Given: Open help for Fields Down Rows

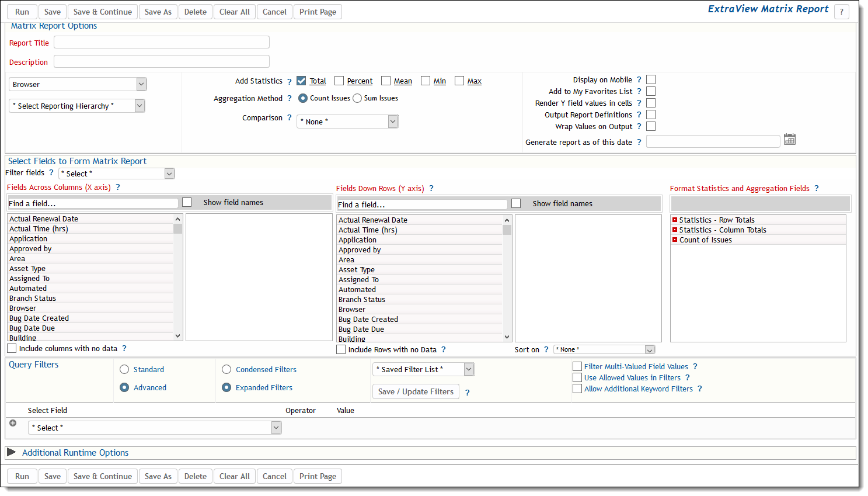Looking at the screenshot, I should click(x=431, y=188).
